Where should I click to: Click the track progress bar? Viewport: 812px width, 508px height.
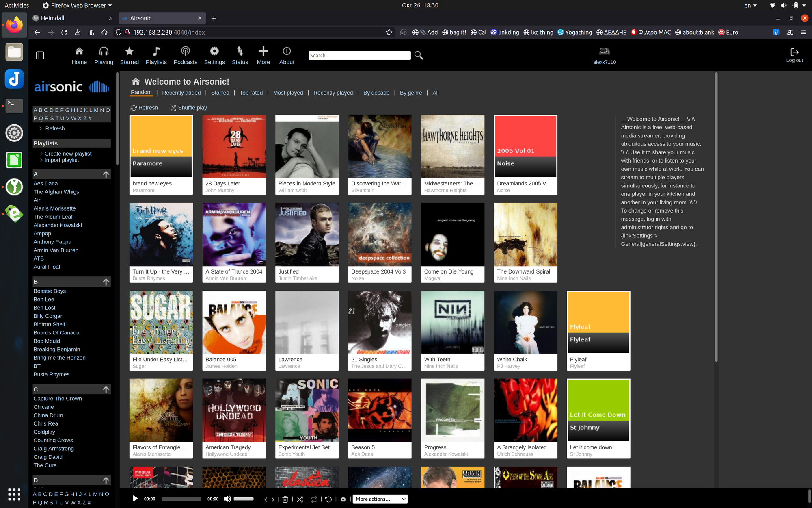[x=181, y=499]
